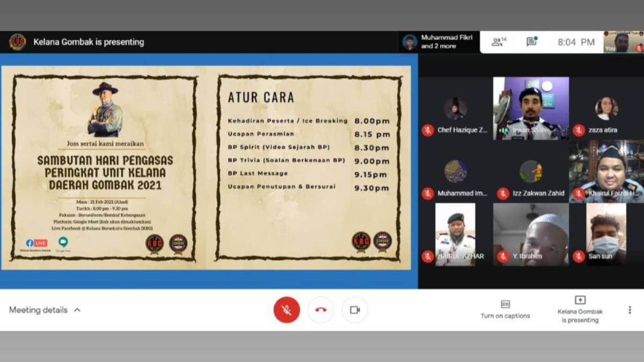Click the muted mic icon on Khairul Faizal's tile
644x362 pixels.
[578, 193]
